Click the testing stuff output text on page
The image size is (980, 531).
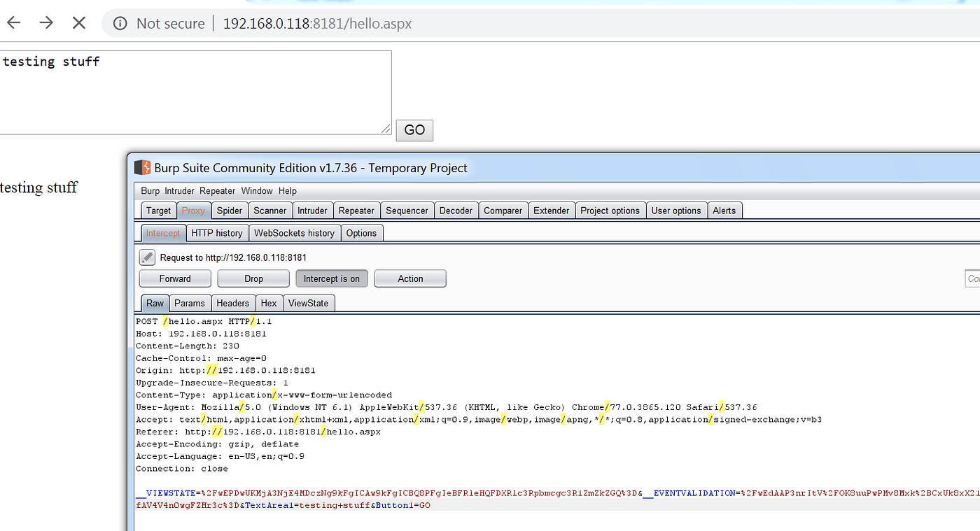pyautogui.click(x=38, y=187)
